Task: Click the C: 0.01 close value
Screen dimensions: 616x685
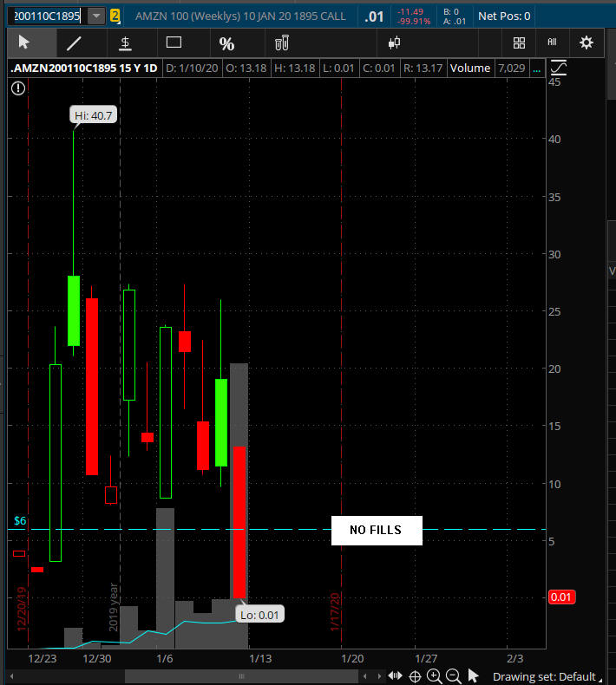Action: click(x=378, y=68)
